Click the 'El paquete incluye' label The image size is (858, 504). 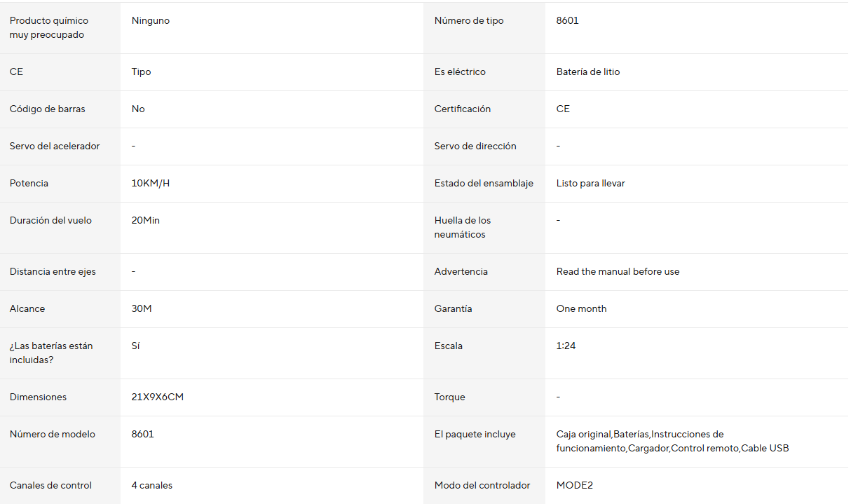pos(475,435)
